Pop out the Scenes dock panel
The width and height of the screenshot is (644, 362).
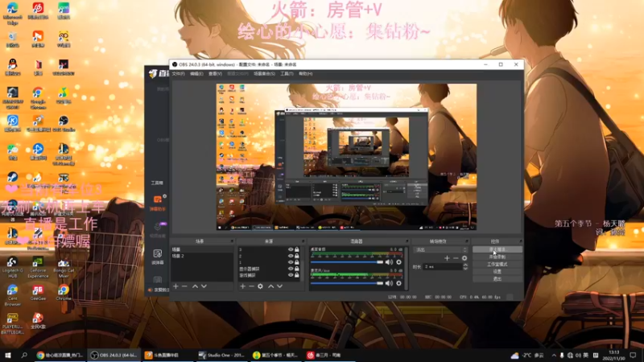232,241
